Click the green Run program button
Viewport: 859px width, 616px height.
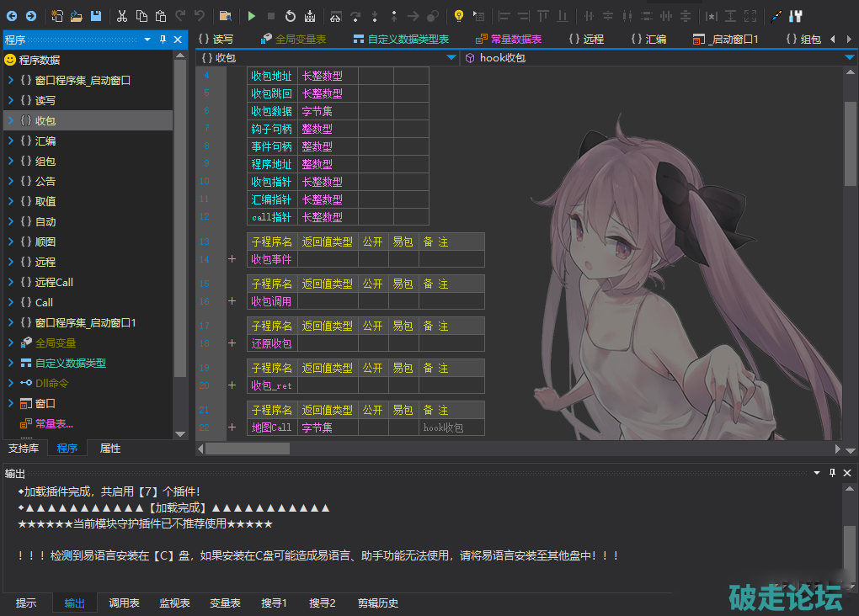(251, 16)
